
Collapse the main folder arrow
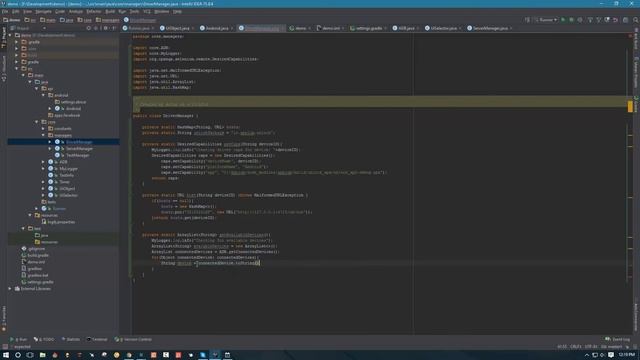(x=23, y=75)
